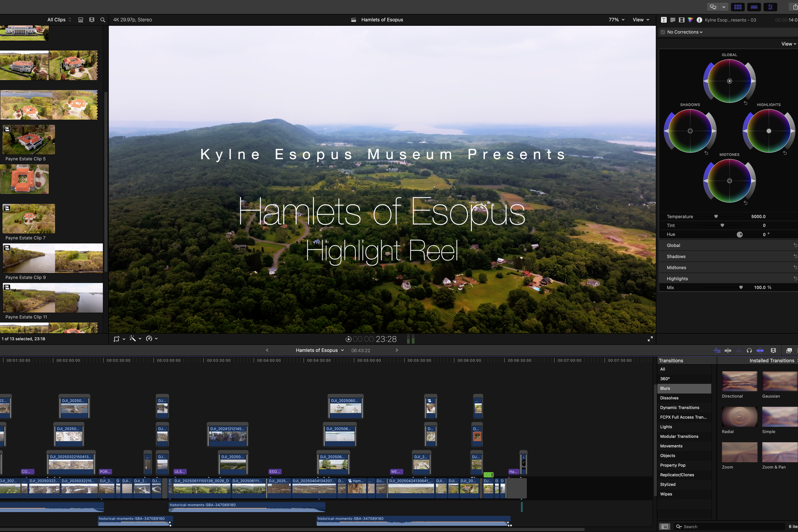
Task: Click the fullscreen viewer expand arrows
Action: (650, 339)
